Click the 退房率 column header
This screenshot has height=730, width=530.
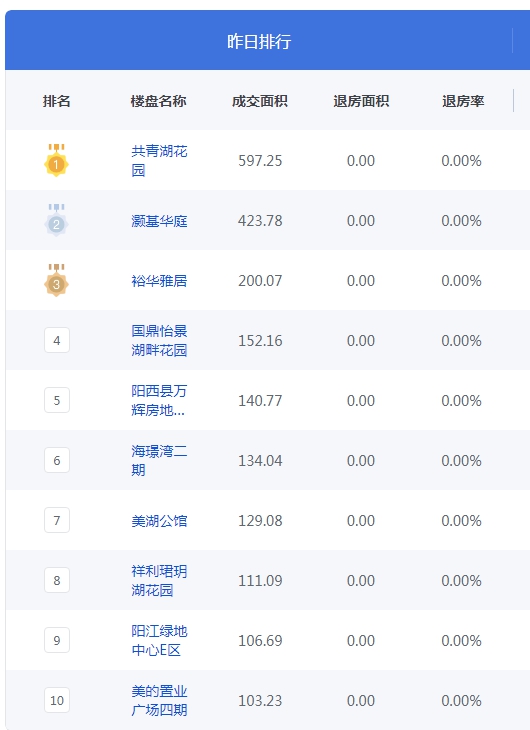tap(463, 101)
